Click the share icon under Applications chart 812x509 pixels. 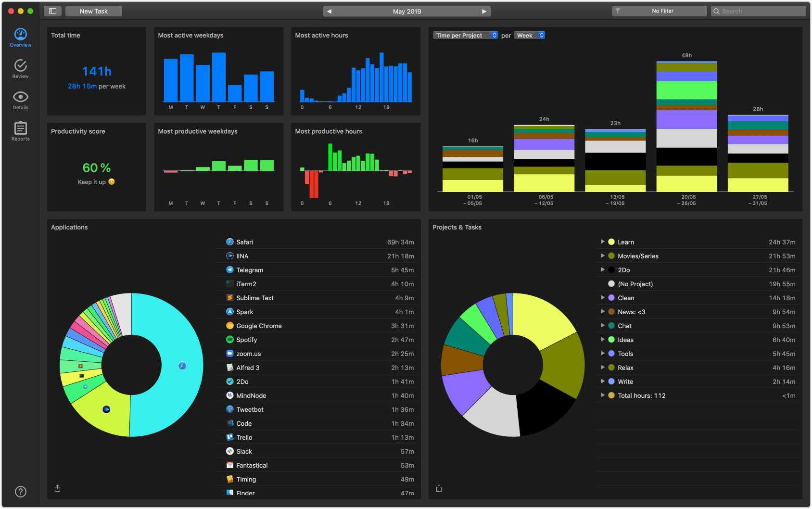pos(58,488)
